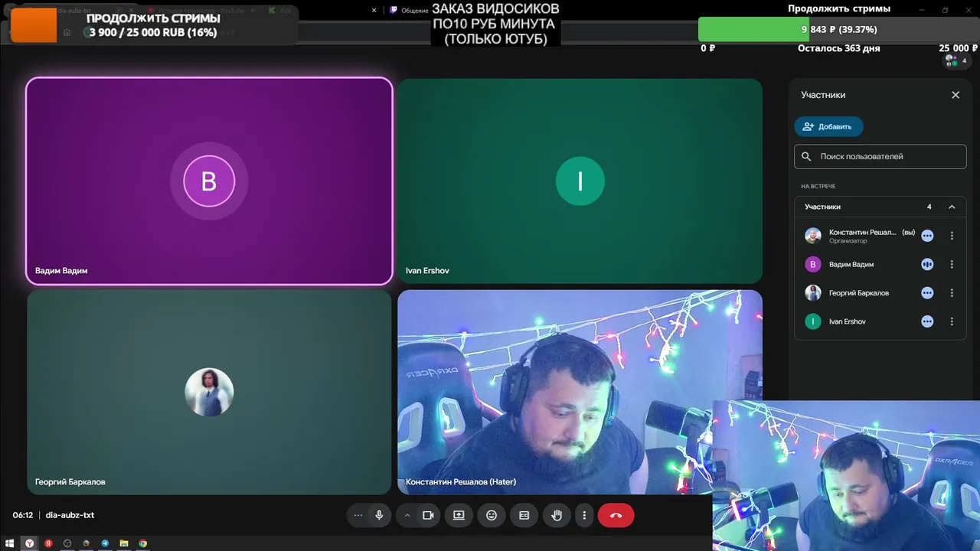Viewport: 980px width, 551px height.
Task: Click the Георгий Баркалов video tile
Action: point(209,392)
